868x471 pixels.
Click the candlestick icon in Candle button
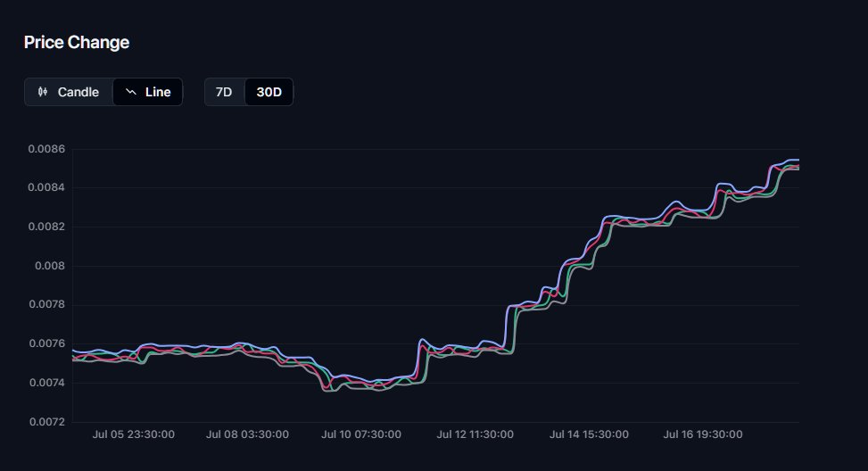[43, 92]
